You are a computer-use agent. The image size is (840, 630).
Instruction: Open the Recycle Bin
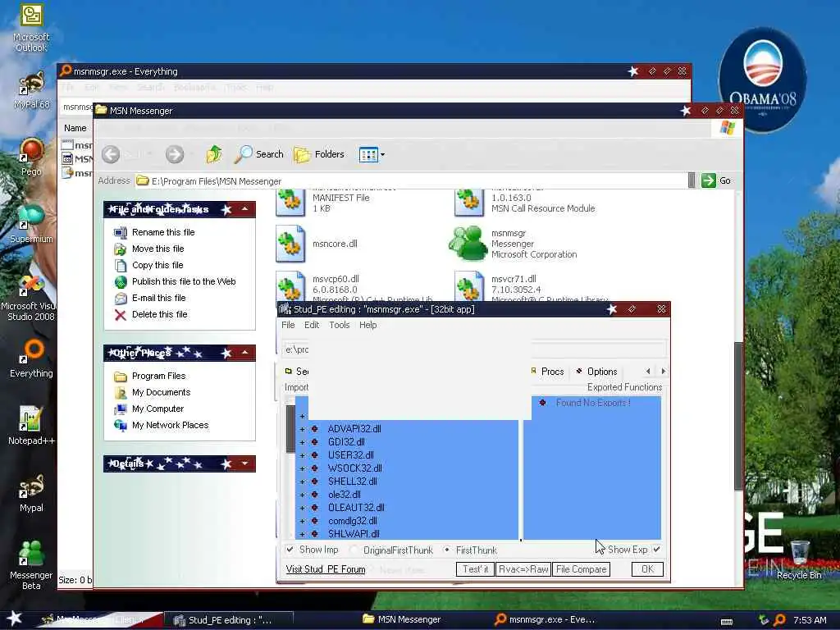(799, 559)
